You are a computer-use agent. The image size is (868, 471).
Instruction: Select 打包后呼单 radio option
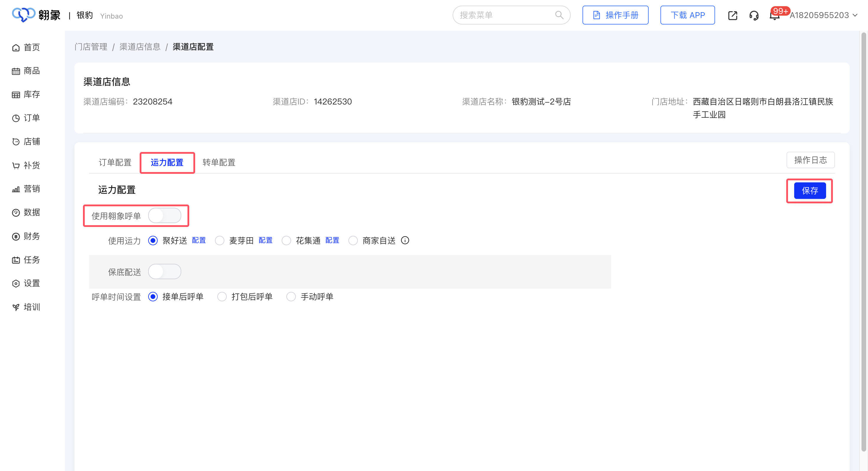click(222, 297)
